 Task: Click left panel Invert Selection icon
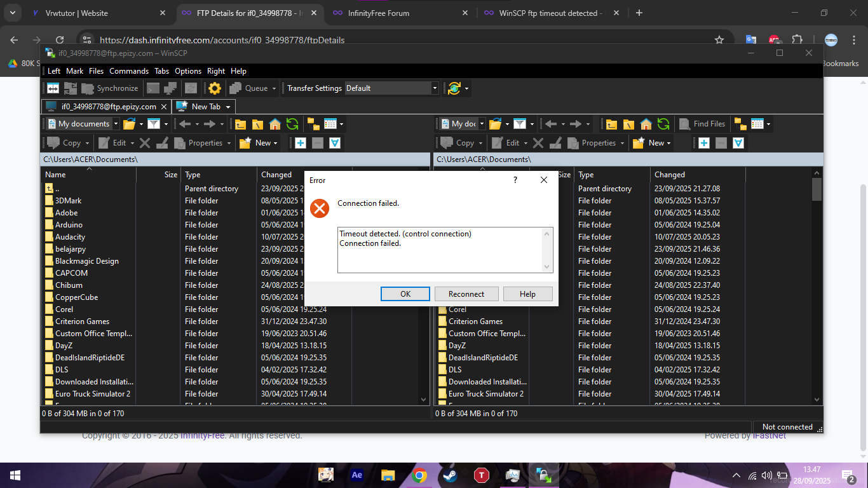335,143
